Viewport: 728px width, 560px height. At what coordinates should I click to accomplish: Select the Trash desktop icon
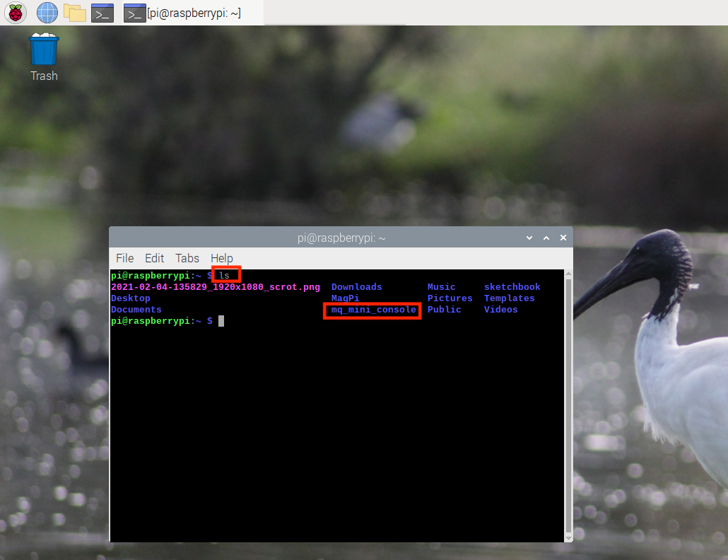pyautogui.click(x=44, y=57)
